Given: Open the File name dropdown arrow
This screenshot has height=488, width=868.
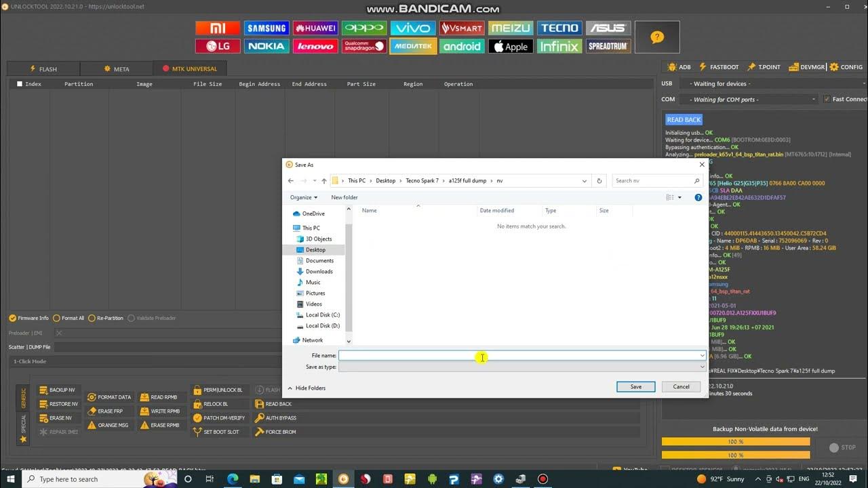Looking at the screenshot, I should tap(702, 355).
